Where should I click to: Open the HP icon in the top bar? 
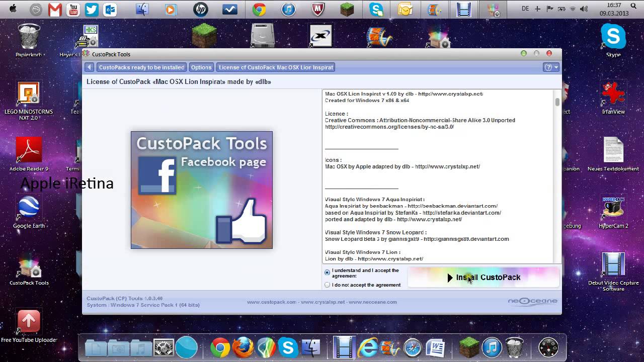(x=200, y=9)
